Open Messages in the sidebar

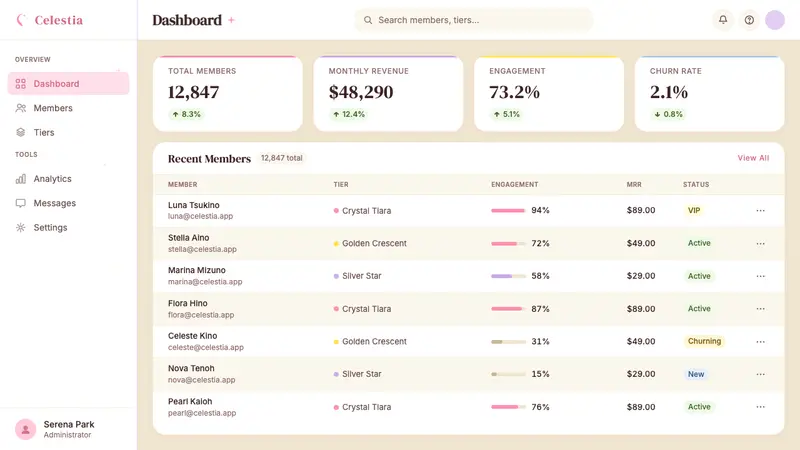[x=68, y=203]
